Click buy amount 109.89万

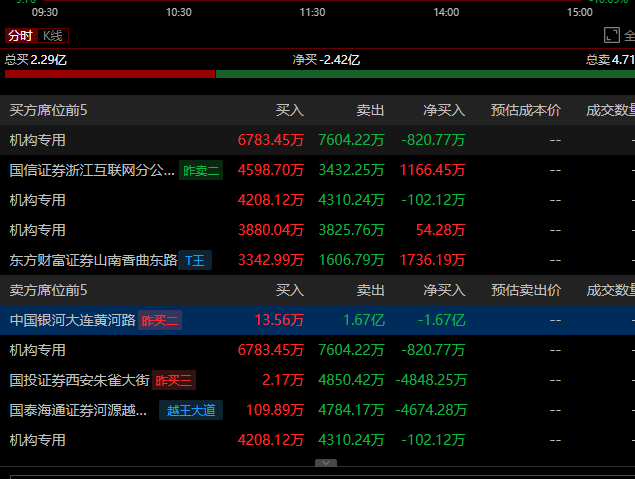coord(275,410)
